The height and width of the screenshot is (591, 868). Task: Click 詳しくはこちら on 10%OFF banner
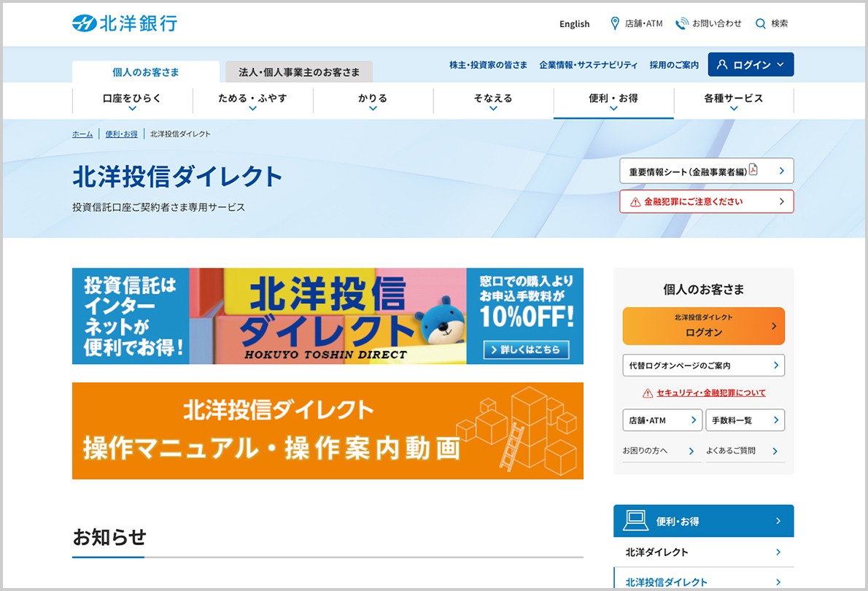coord(526,349)
